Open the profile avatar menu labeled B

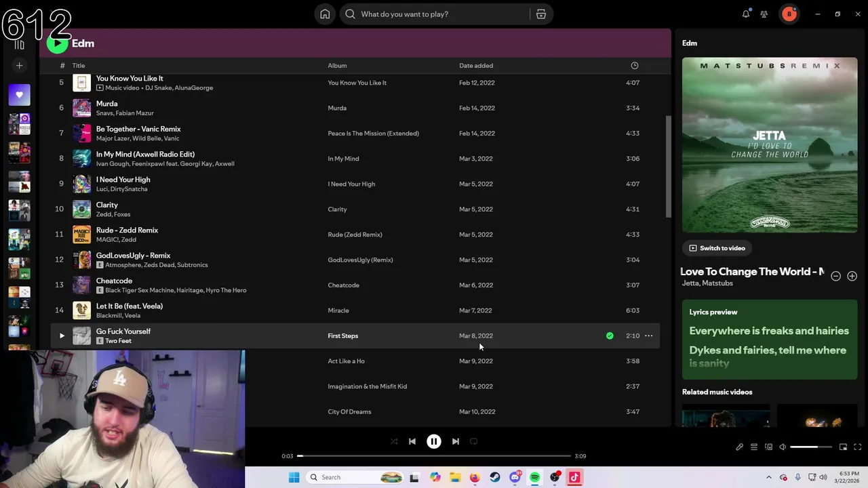point(789,14)
